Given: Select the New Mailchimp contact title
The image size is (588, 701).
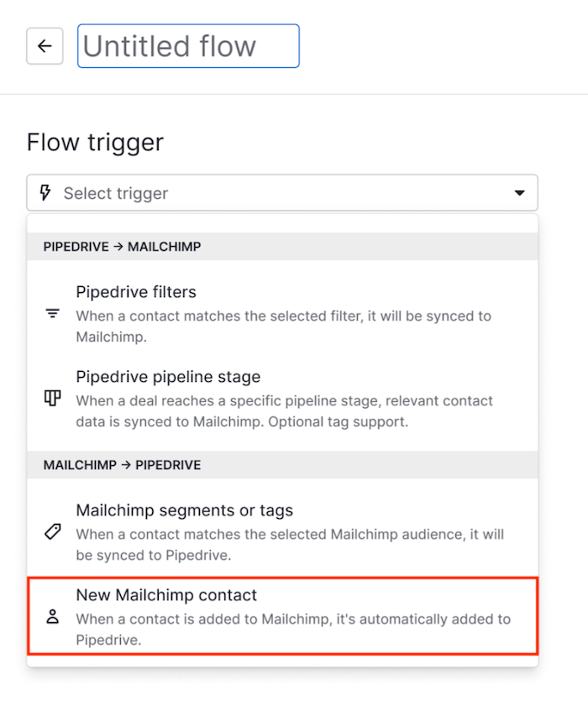Looking at the screenshot, I should pos(166,595).
